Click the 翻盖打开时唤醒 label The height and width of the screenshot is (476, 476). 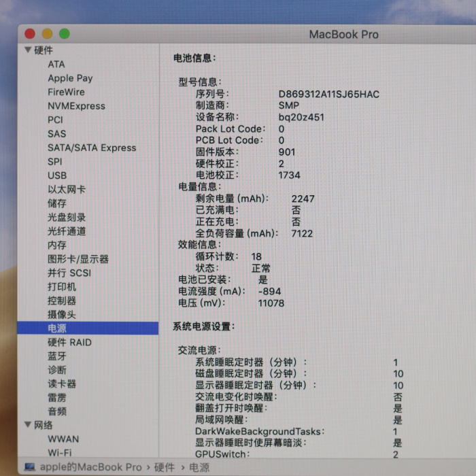pos(231,408)
